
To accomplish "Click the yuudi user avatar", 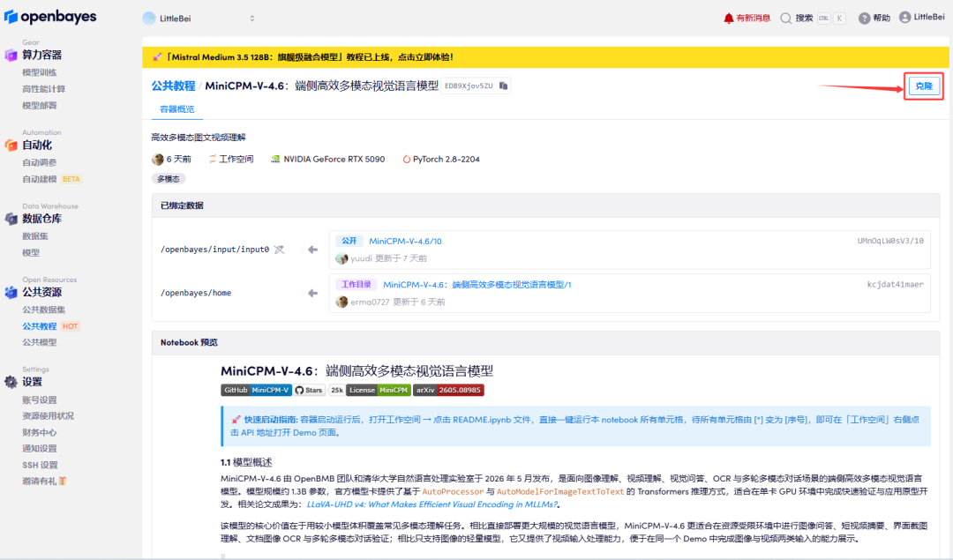I will [341, 258].
